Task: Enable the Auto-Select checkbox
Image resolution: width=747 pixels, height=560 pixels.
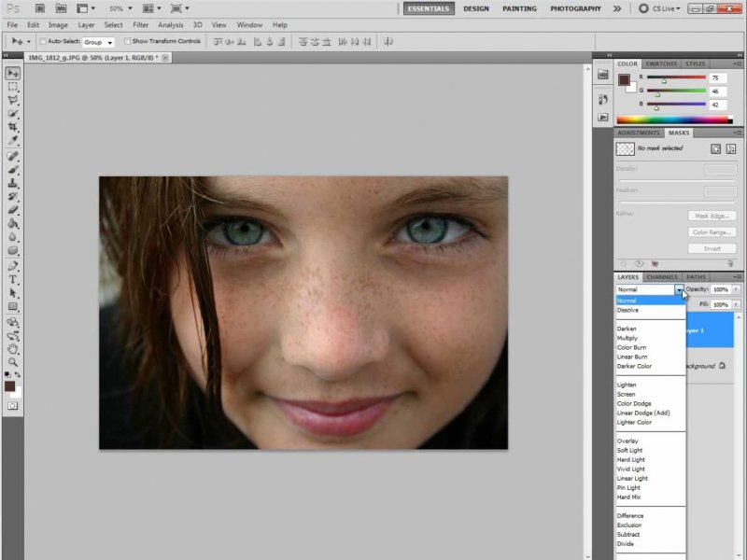Action: (44, 42)
